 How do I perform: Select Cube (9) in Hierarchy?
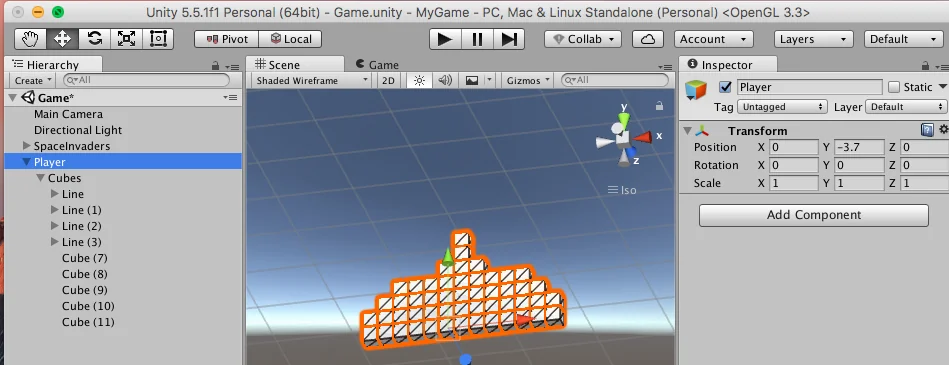click(85, 290)
